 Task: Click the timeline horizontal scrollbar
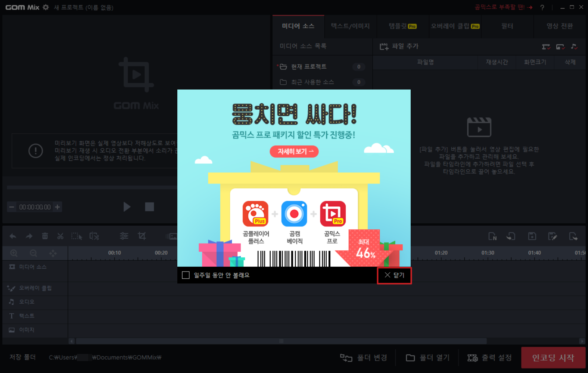tap(281, 341)
